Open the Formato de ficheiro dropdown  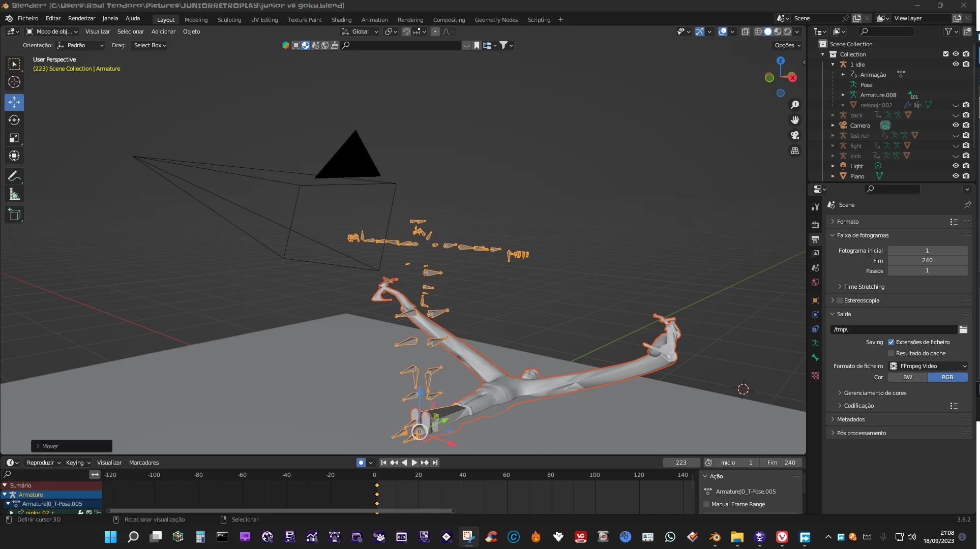(928, 366)
